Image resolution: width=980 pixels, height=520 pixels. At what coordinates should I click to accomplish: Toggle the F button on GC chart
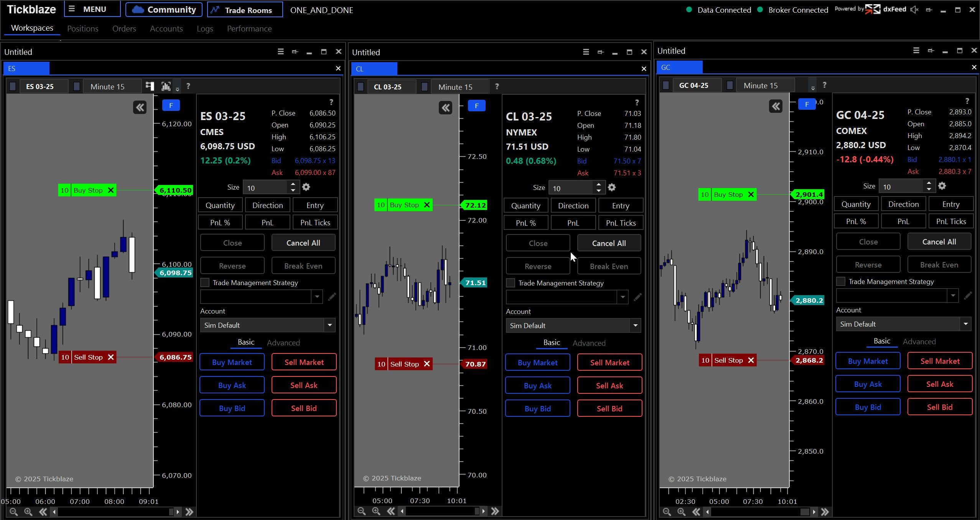pyautogui.click(x=807, y=104)
